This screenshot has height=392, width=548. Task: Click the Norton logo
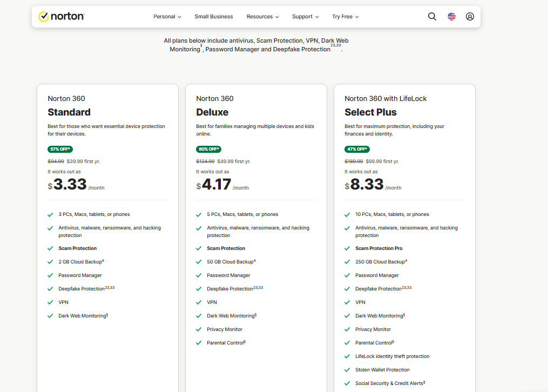pos(62,16)
